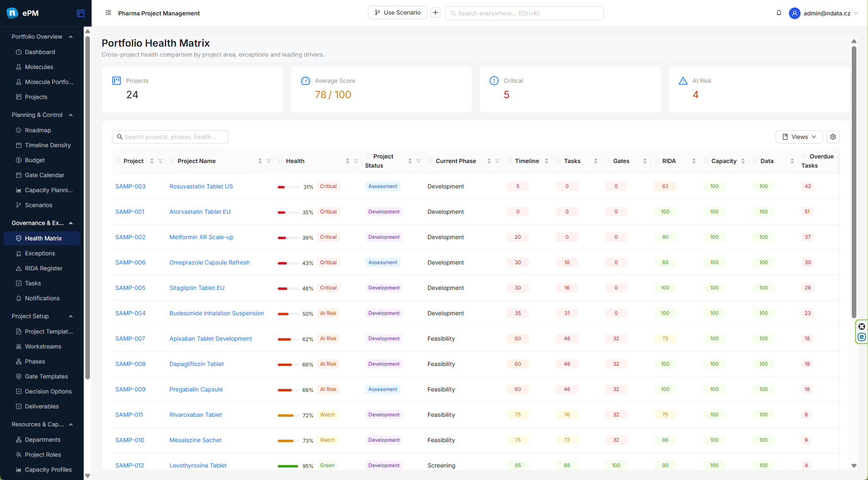Sort by RIDA column
The image size is (868, 480).
694,161
